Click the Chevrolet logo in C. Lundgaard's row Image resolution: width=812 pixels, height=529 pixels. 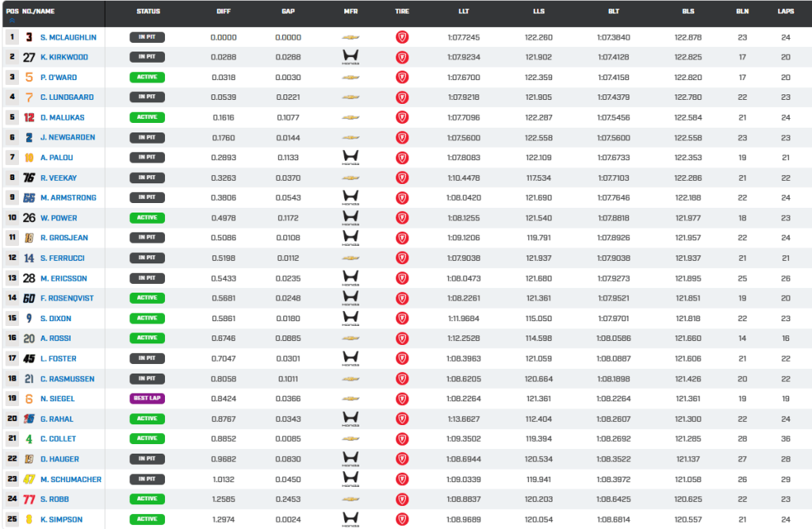pos(350,98)
